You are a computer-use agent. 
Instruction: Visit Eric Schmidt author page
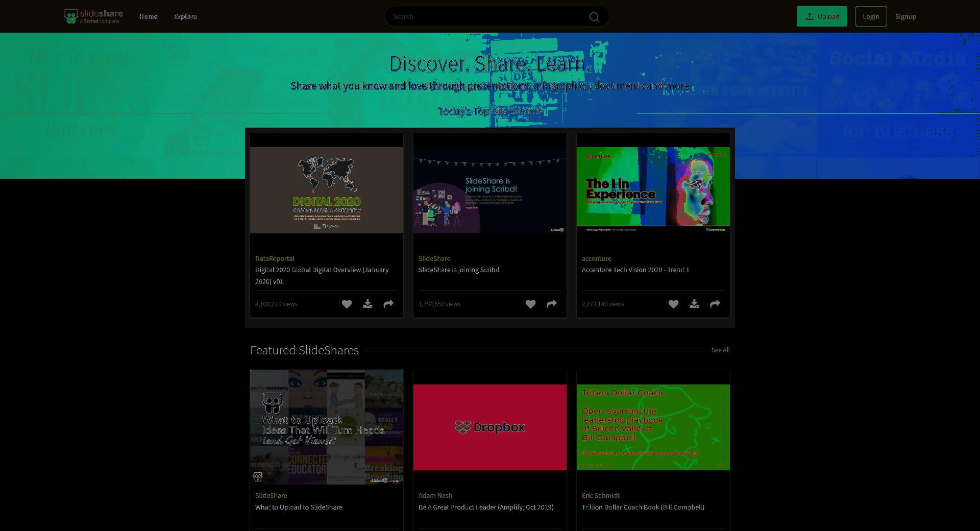click(x=601, y=496)
